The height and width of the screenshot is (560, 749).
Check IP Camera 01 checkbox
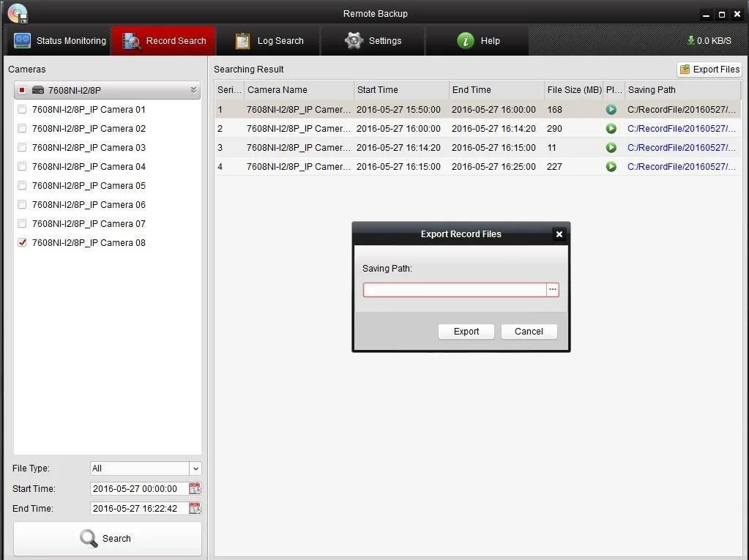click(22, 109)
